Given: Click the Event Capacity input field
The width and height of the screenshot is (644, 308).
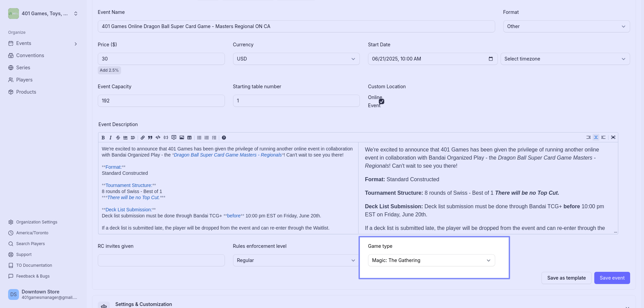Looking at the screenshot, I should [161, 101].
